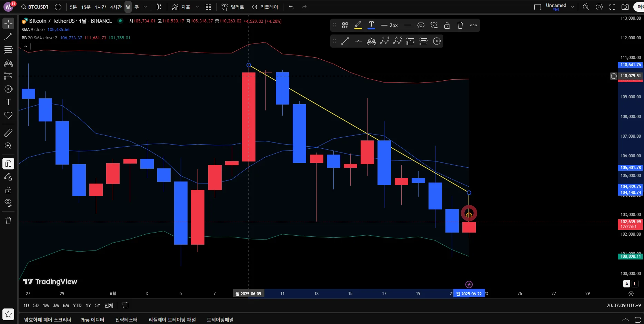Open the position forecasting tools in left sidebar
This screenshot has width=644, height=324.
coord(8,76)
